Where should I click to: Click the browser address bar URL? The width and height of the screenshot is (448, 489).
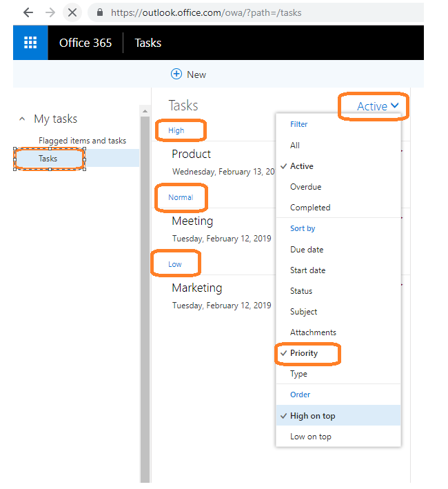[x=206, y=13]
